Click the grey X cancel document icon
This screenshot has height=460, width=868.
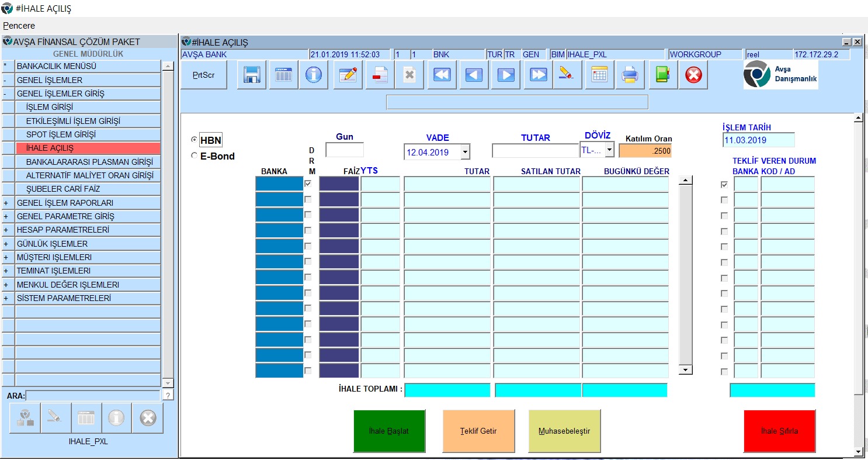point(410,75)
